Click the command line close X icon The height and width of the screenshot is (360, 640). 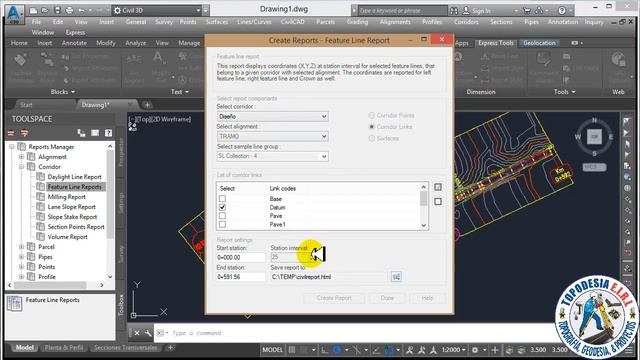click(137, 333)
